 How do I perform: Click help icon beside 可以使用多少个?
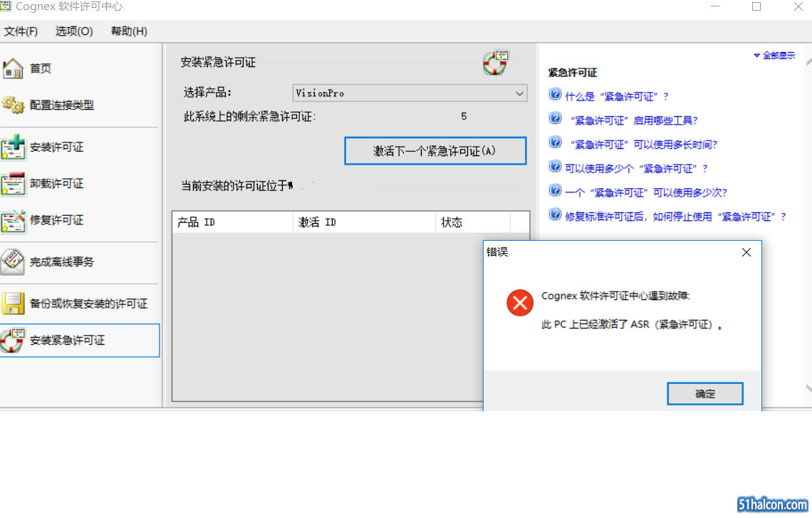click(x=555, y=167)
